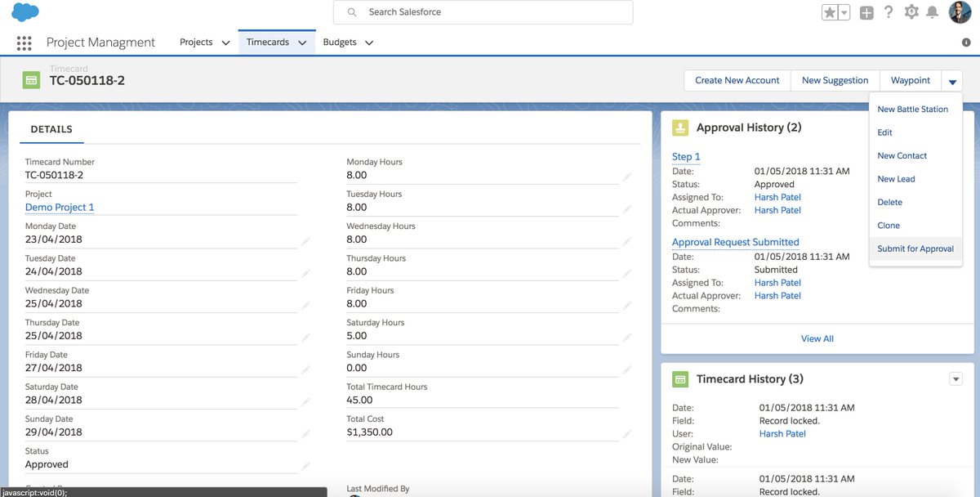
Task: Click the Timecard Number value TC-050118-2
Action: pos(54,175)
